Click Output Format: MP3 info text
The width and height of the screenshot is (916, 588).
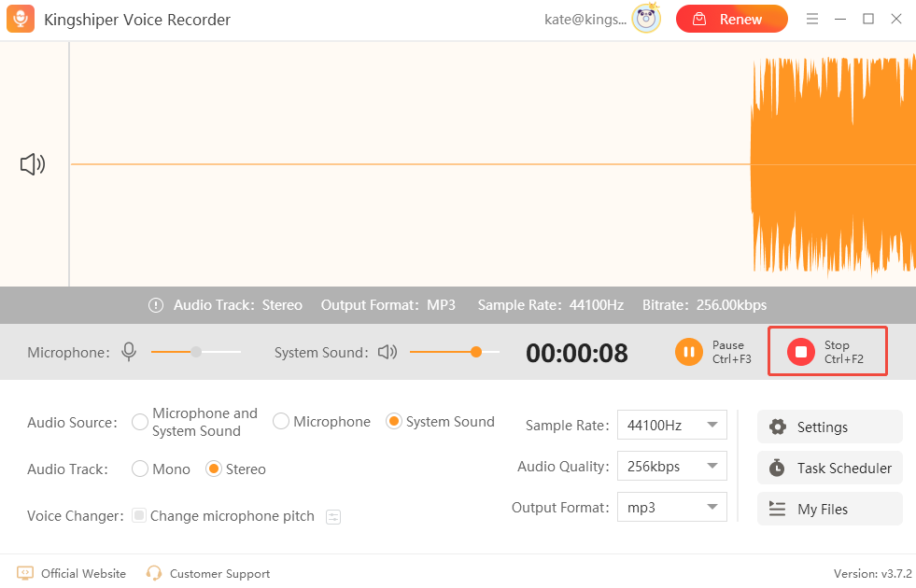coord(388,305)
